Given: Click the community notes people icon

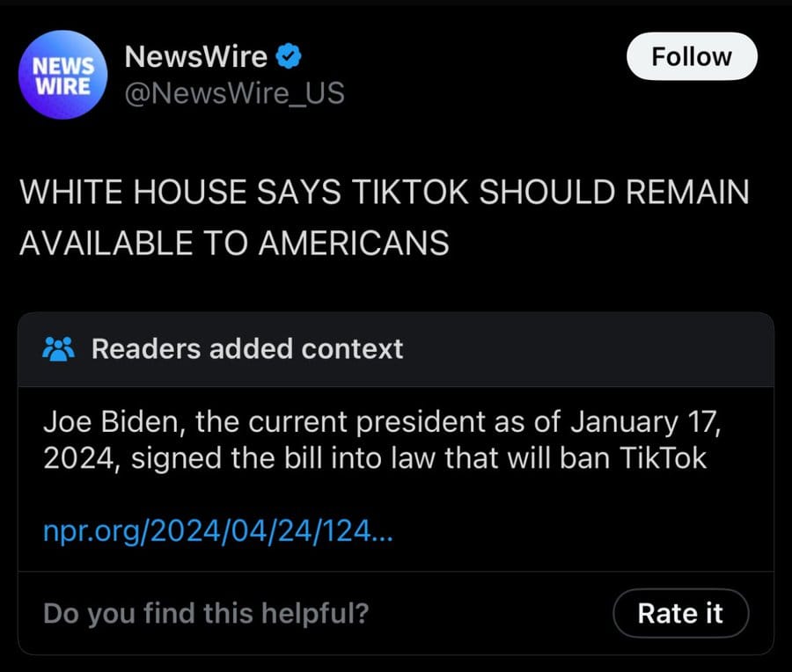Looking at the screenshot, I should pos(59,349).
